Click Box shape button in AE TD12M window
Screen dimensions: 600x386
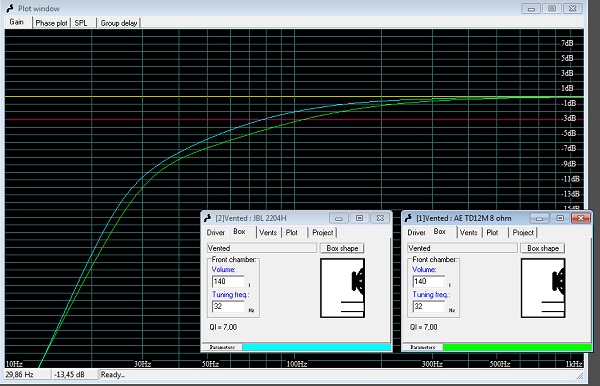(x=543, y=248)
